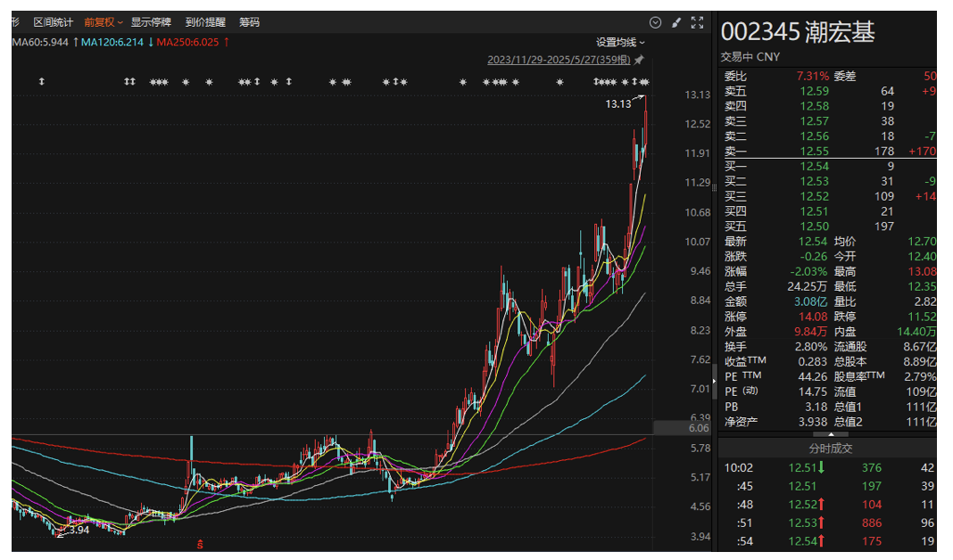Enter fullscreen chart mode

coord(697,22)
